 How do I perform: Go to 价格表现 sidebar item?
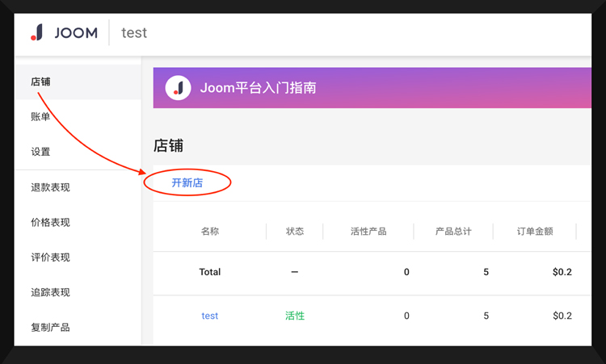click(50, 222)
